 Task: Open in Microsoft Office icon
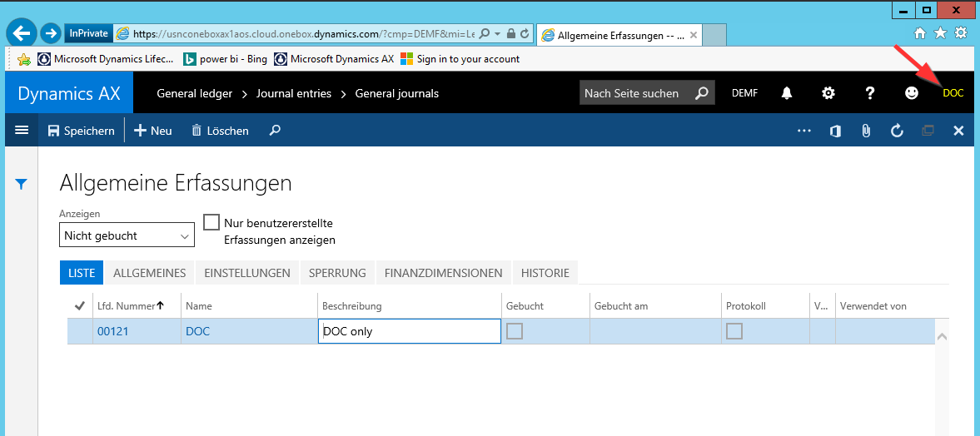pyautogui.click(x=835, y=131)
